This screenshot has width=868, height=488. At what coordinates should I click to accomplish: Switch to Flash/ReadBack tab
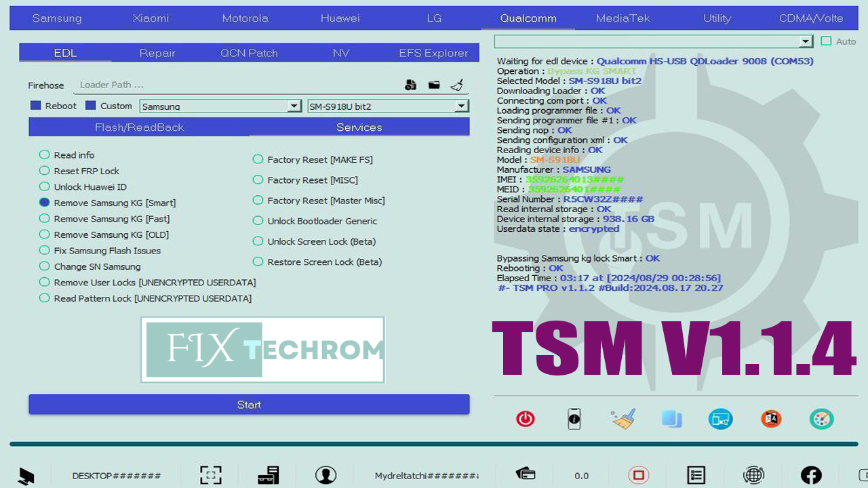tap(139, 127)
